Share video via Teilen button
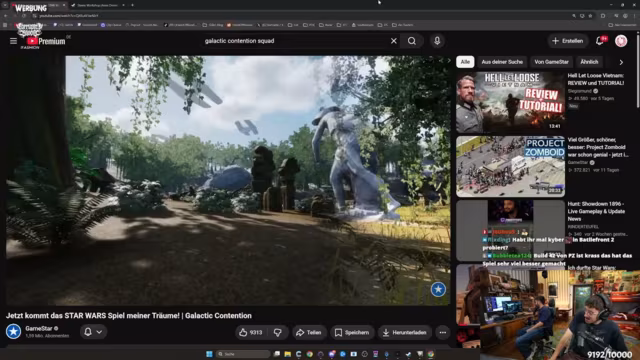The height and width of the screenshot is (360, 640). coord(309,333)
